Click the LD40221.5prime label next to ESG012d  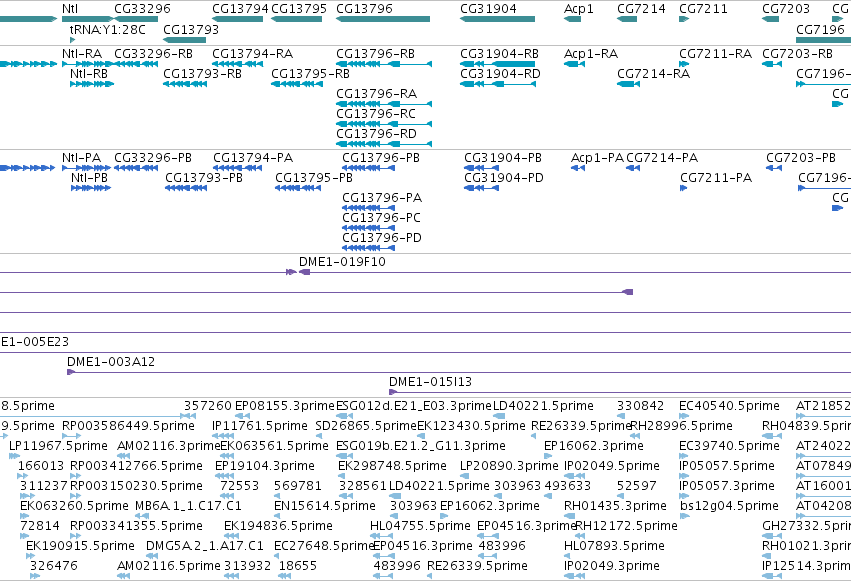tap(543, 406)
